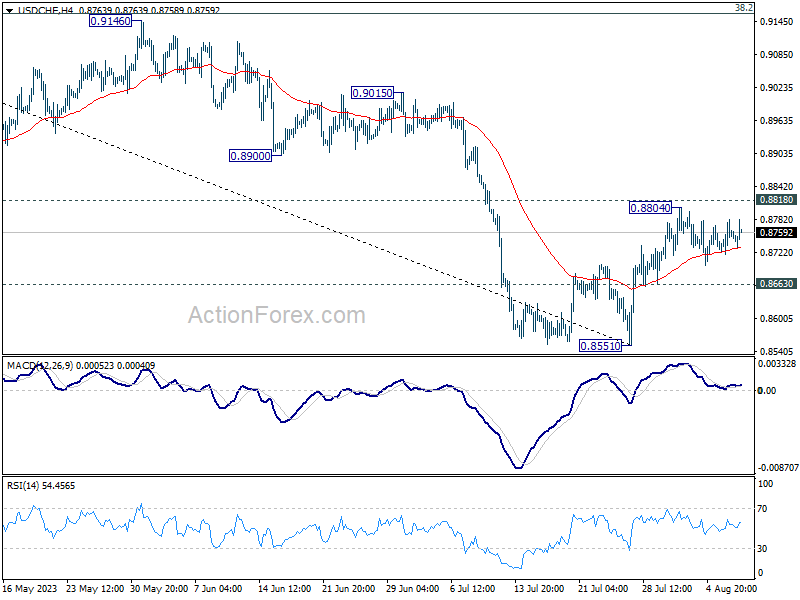Click the 13 Jul 20:00 time axis label
The image size is (800, 600).
click(x=539, y=588)
